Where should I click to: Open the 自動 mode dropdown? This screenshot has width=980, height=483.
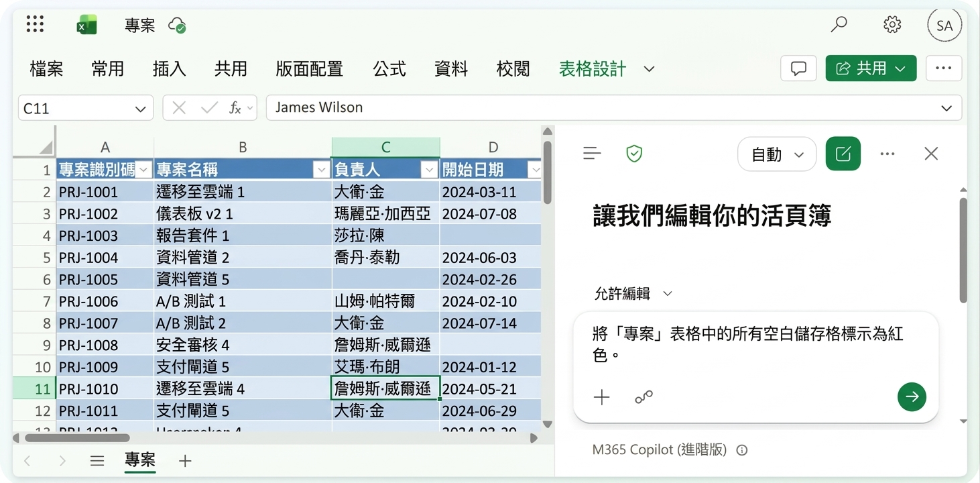coord(777,154)
